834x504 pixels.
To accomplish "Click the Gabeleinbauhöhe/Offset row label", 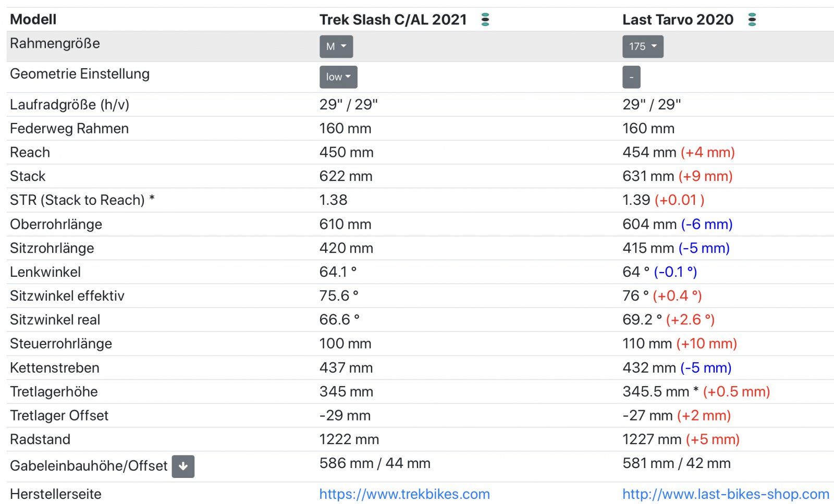I will coord(89,466).
